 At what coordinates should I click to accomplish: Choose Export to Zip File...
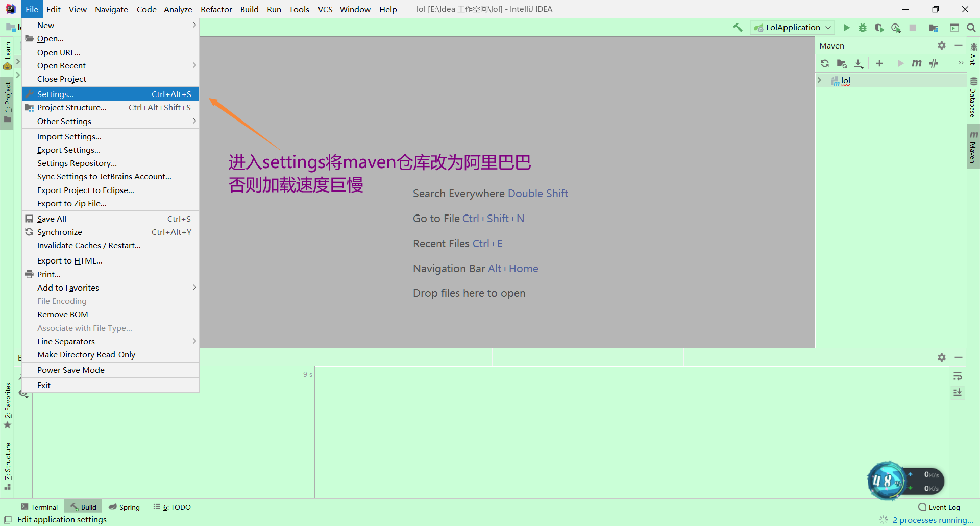[110, 203]
